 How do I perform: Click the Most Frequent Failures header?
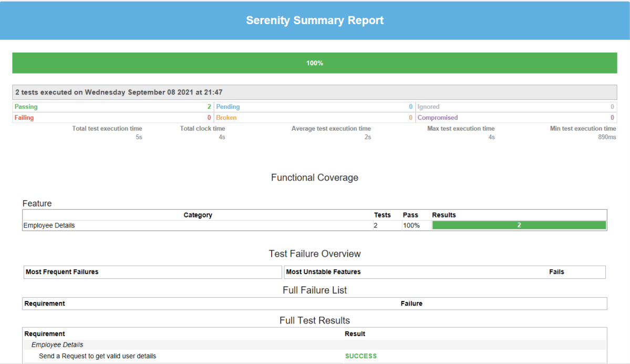(x=62, y=272)
